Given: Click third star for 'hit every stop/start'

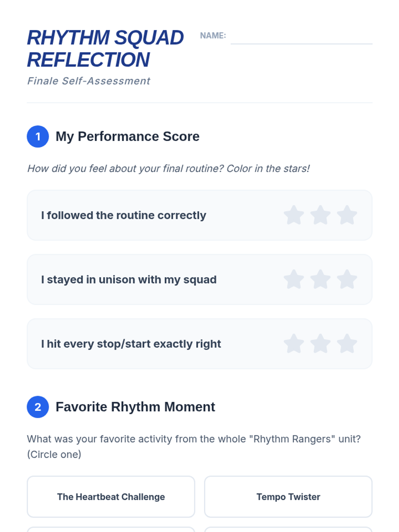Looking at the screenshot, I should coord(347,343).
